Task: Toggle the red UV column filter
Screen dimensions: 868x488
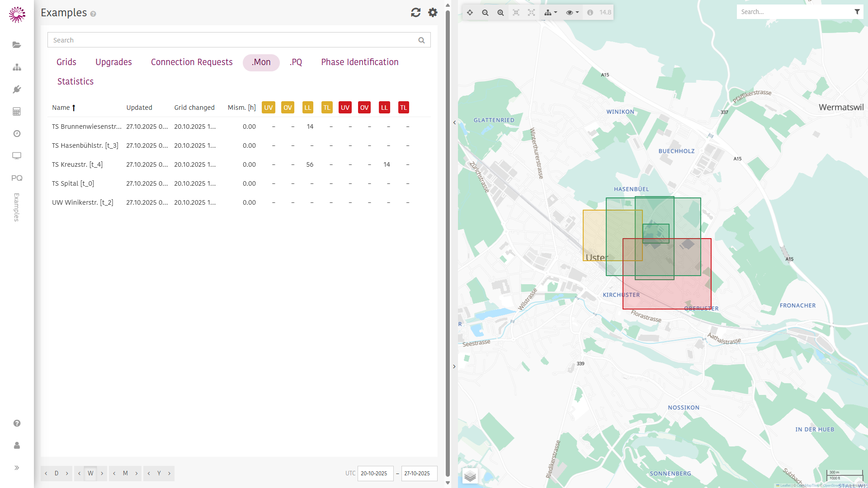Action: (x=345, y=108)
